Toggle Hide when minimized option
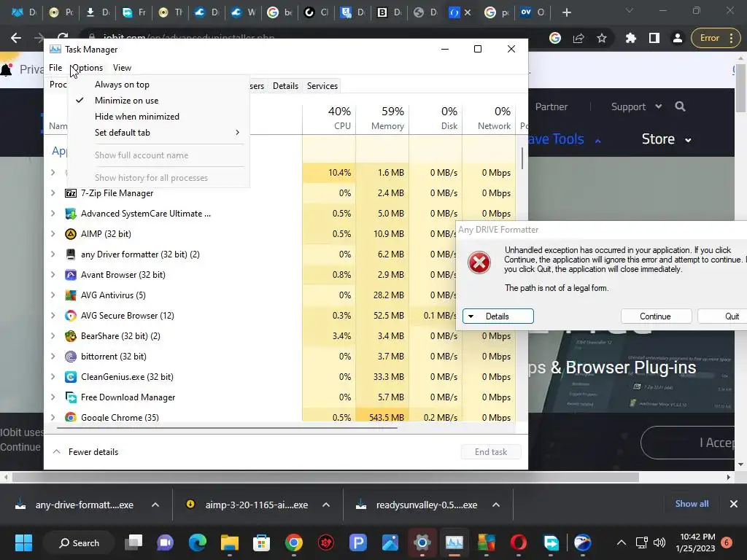Screen dimensions: 747x560 point(158,117)
